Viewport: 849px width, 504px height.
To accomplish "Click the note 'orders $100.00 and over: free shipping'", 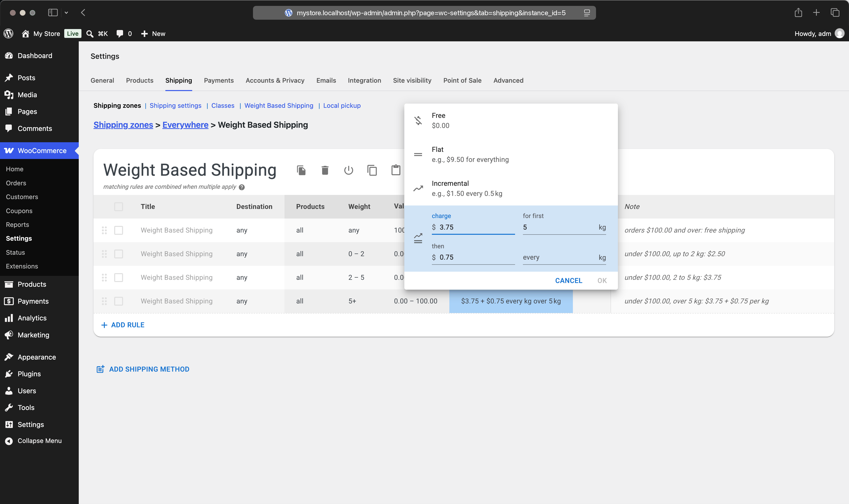I will pos(684,230).
